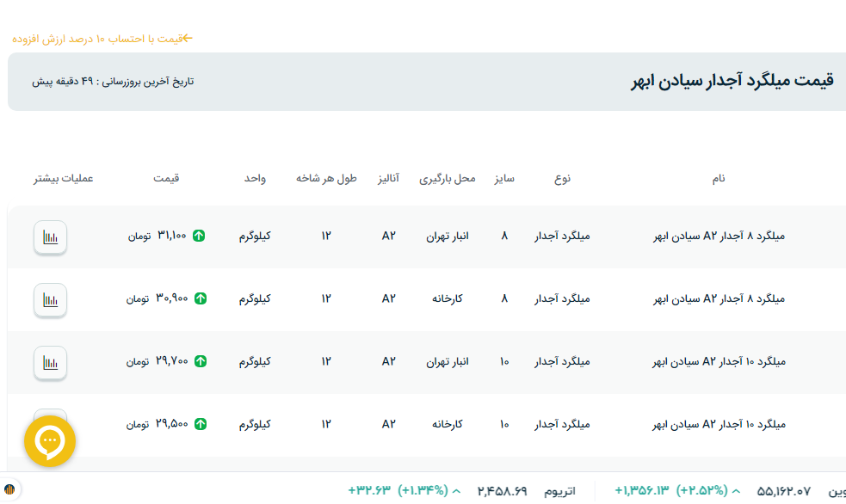Click the value-added tax price link
Screen dimensions: 846x504
[102, 39]
